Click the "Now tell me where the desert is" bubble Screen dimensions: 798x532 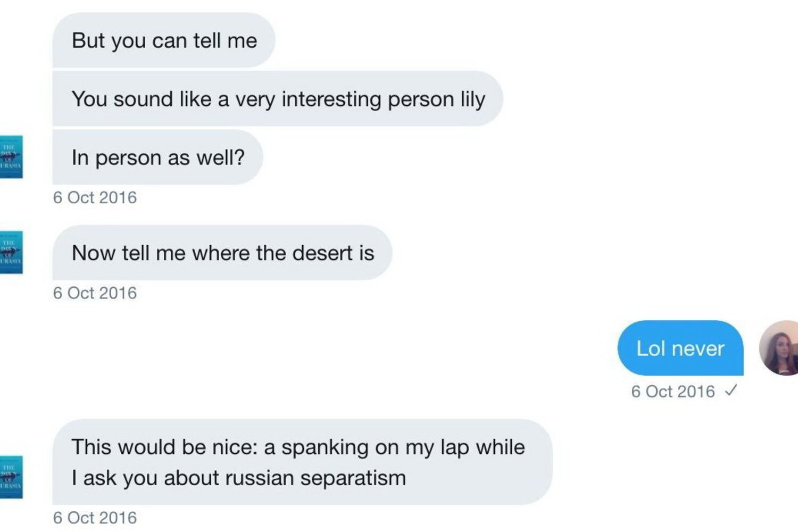point(222,253)
